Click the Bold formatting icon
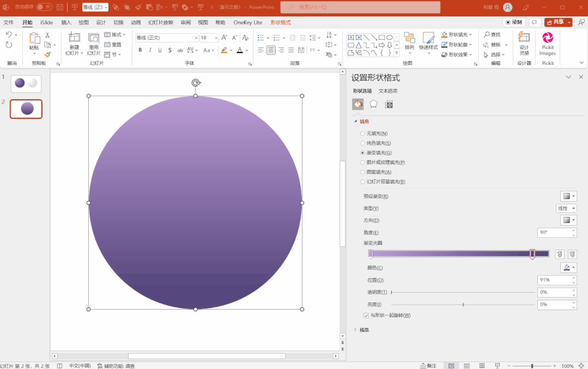 coord(140,50)
